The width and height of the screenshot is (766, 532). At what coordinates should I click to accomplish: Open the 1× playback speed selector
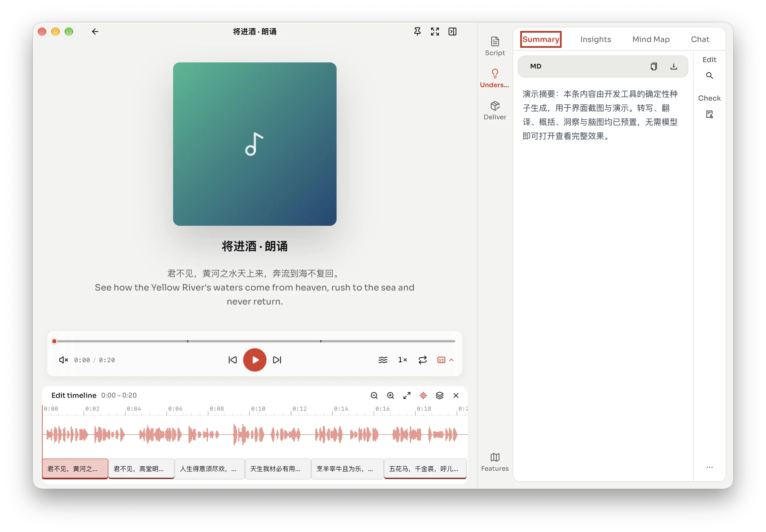[x=402, y=360]
